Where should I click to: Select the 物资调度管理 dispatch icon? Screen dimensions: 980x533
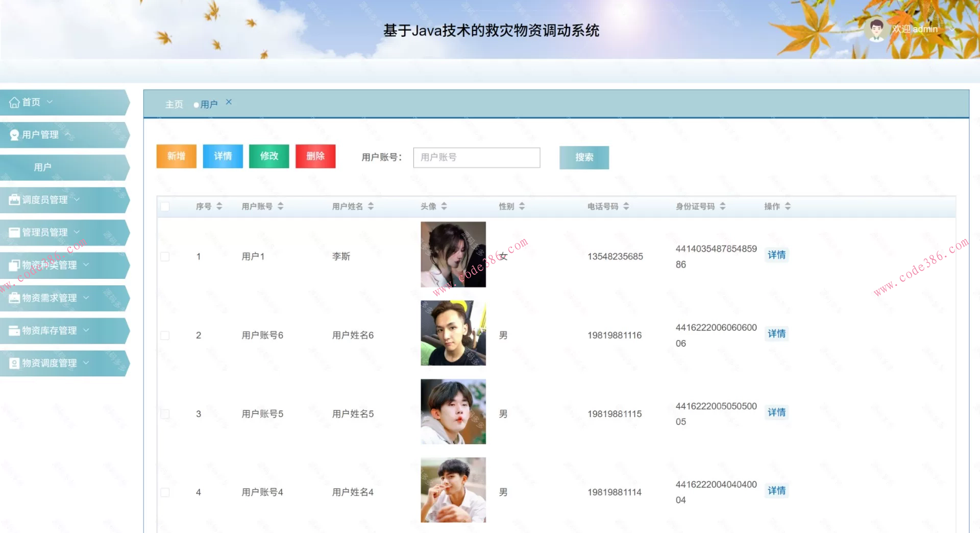click(x=14, y=363)
